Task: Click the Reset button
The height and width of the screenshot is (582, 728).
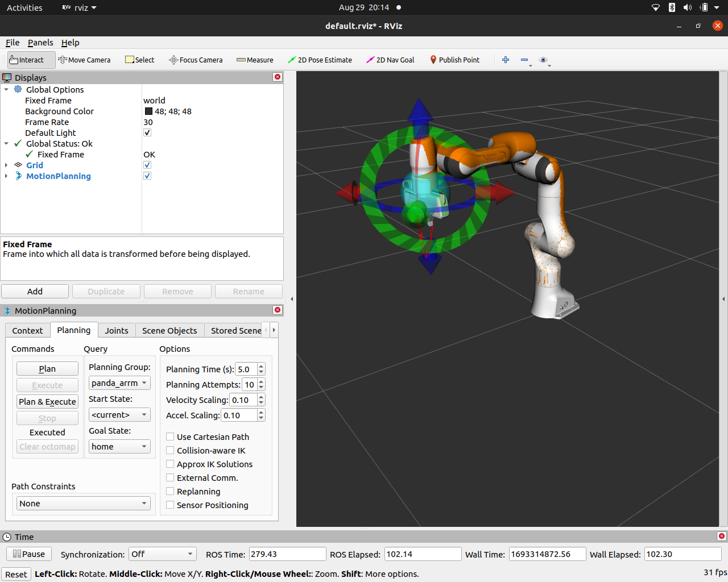Action: point(16,574)
